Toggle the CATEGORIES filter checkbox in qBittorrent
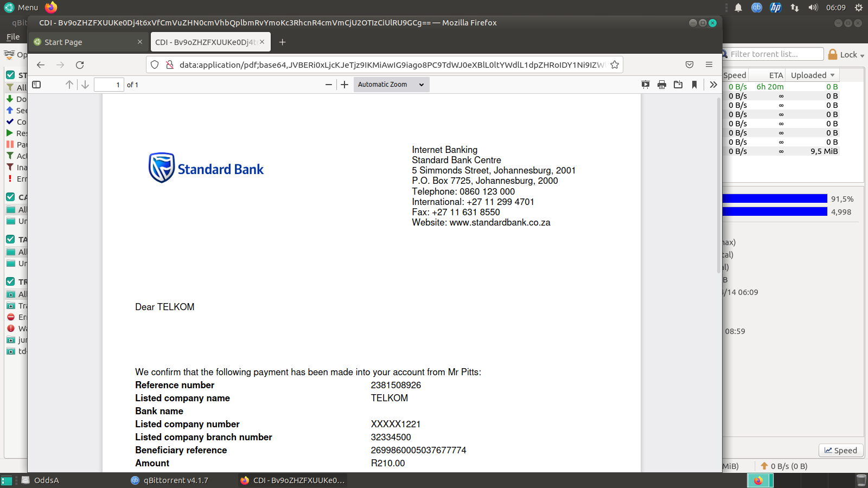868x488 pixels. click(10, 197)
